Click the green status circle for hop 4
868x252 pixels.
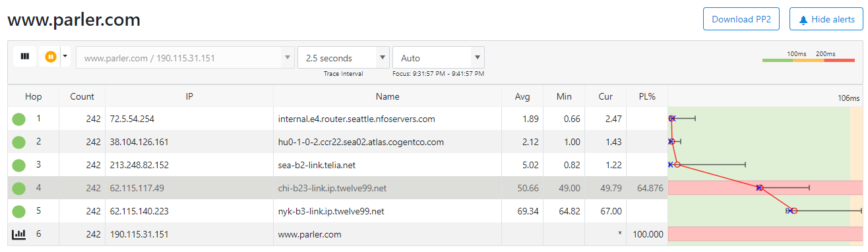[19, 188]
